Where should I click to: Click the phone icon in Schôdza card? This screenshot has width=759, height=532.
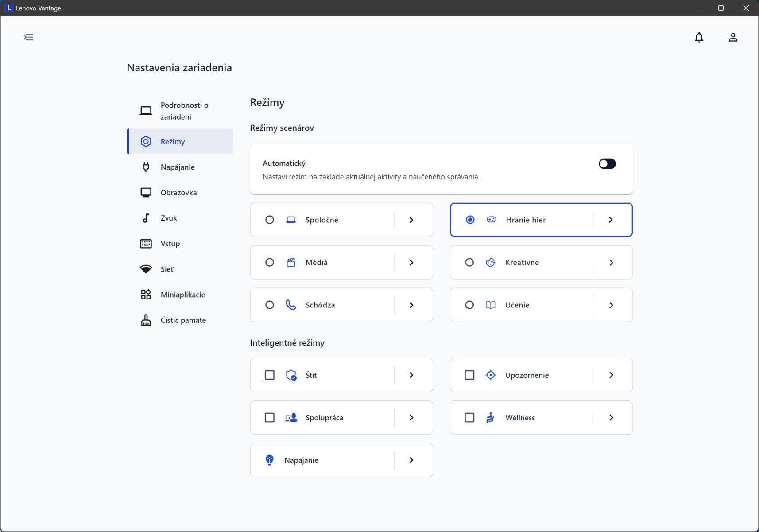[290, 305]
